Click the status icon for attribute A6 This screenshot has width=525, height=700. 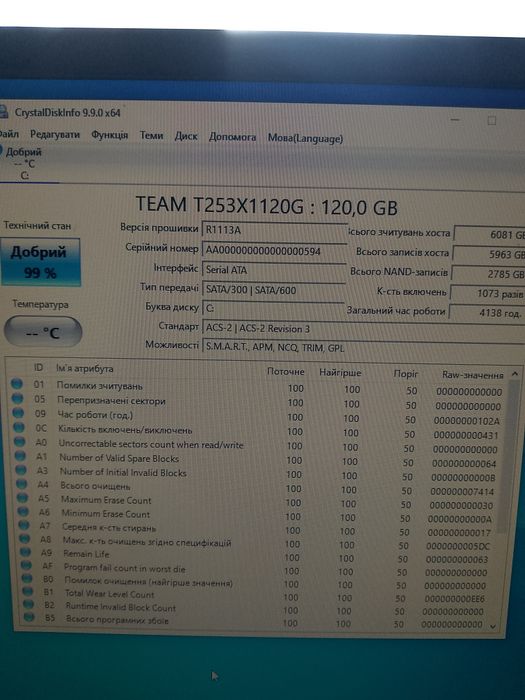click(x=23, y=511)
